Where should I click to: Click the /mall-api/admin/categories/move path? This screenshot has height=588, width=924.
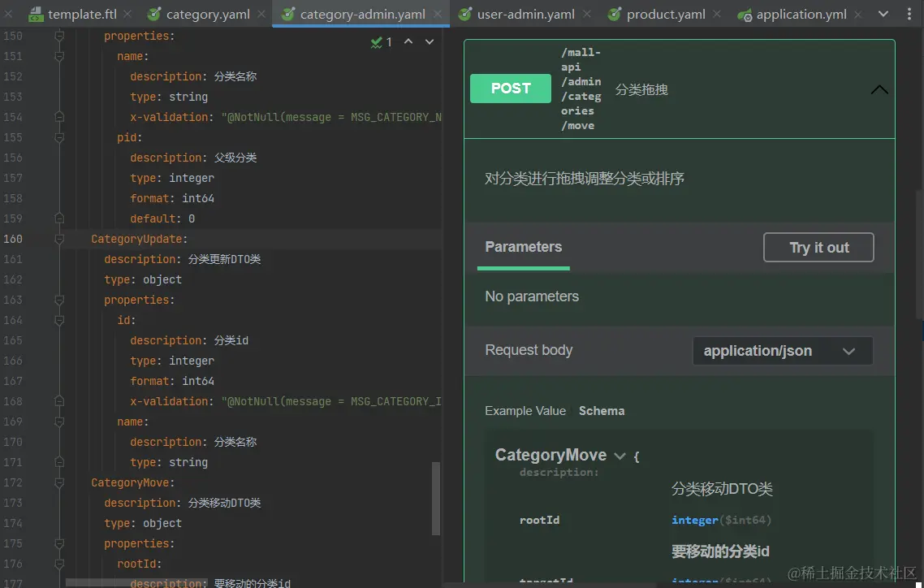[x=581, y=89]
